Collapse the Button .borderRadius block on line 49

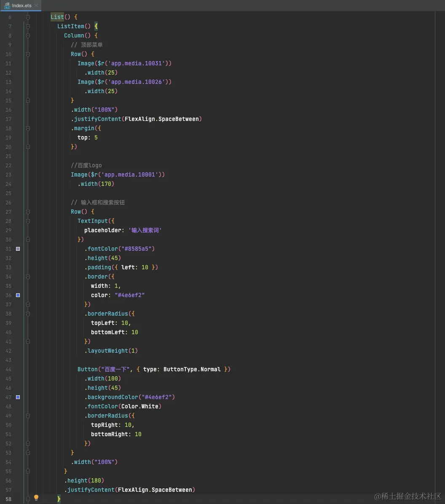tap(28, 416)
